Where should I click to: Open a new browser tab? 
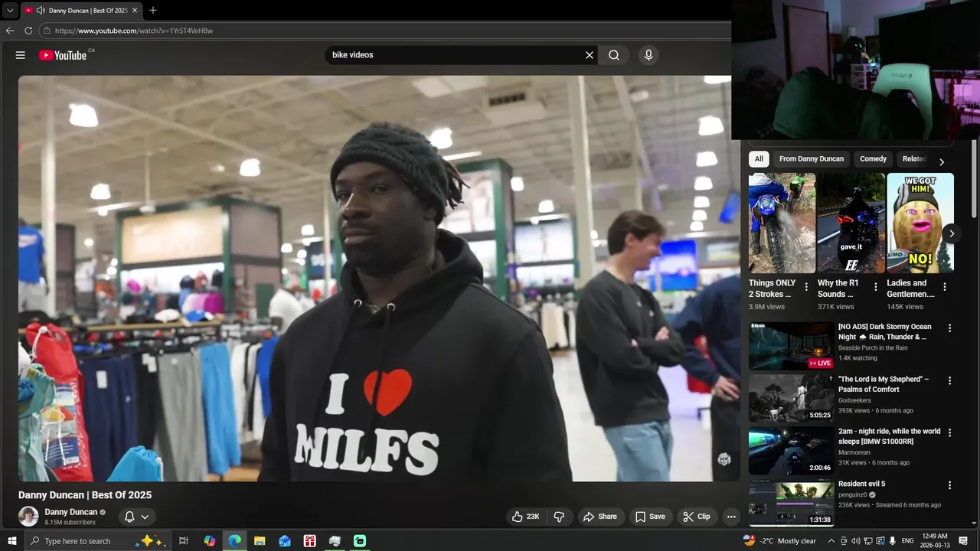point(153,11)
